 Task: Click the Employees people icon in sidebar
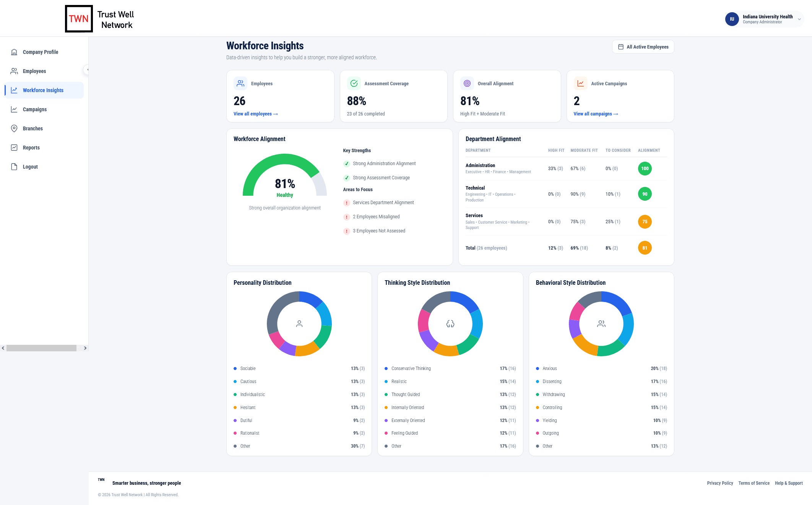coord(14,71)
